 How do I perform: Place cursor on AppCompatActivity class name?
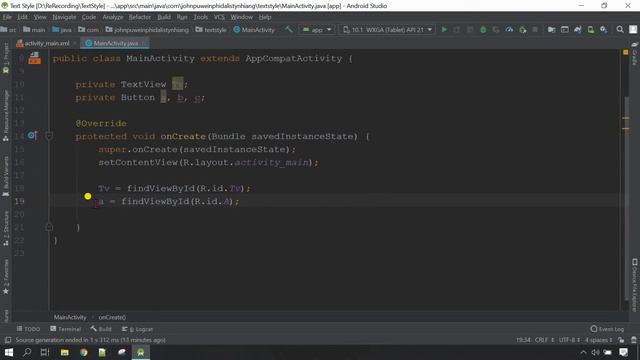[x=294, y=58]
